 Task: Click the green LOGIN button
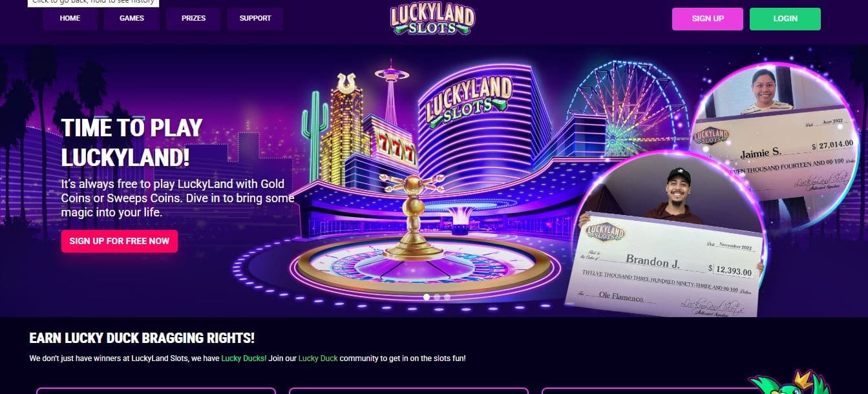point(785,19)
